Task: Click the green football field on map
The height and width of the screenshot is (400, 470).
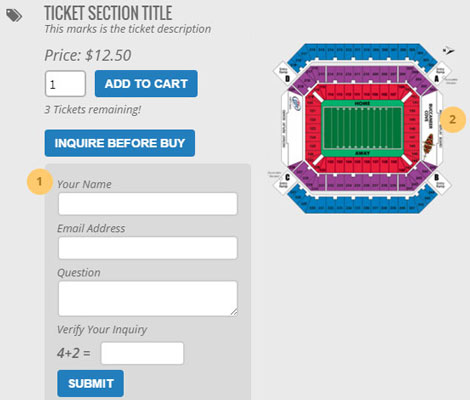Action: click(362, 128)
